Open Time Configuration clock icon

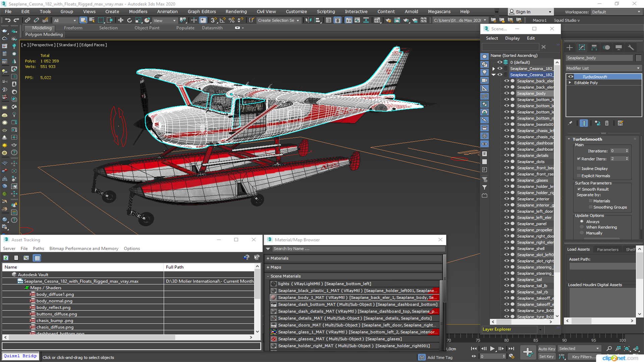(x=512, y=356)
